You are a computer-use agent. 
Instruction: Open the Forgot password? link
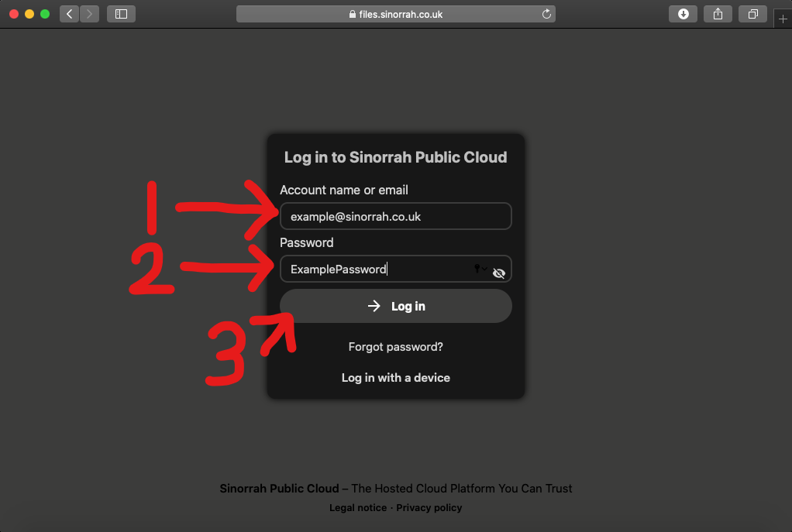pos(395,347)
